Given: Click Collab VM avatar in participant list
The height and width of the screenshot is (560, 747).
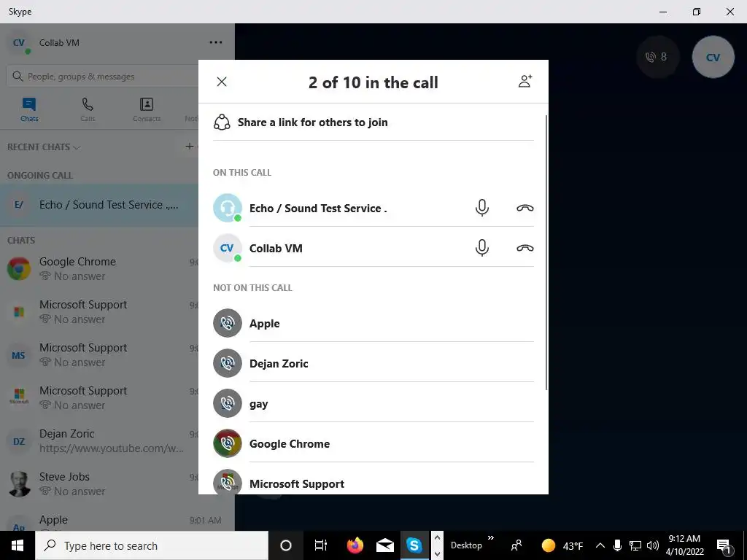Looking at the screenshot, I should click(228, 248).
